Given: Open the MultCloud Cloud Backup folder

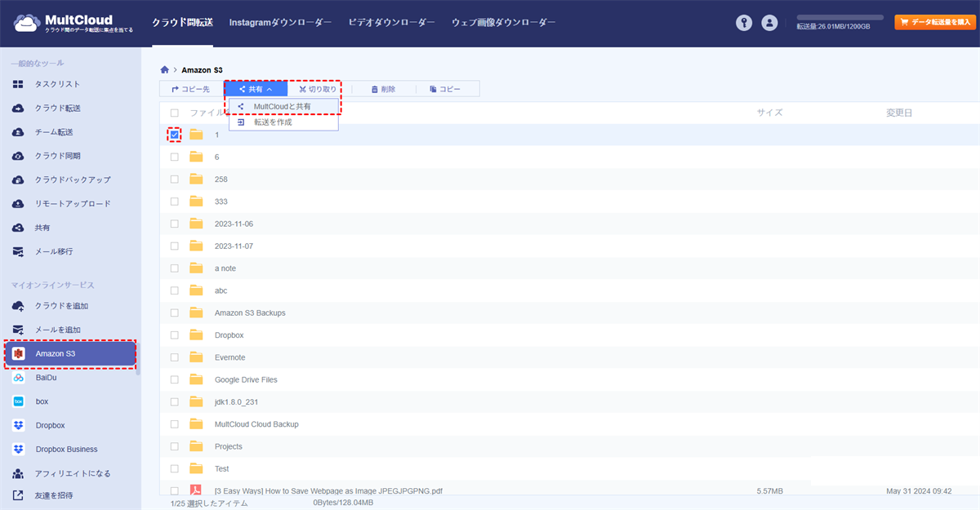Looking at the screenshot, I should [256, 424].
